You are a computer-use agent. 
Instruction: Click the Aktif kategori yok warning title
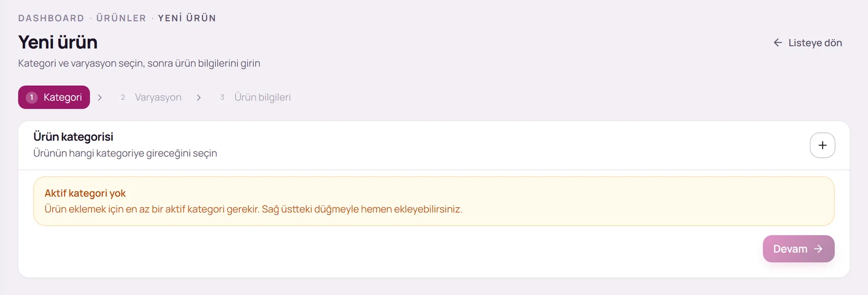click(x=85, y=193)
